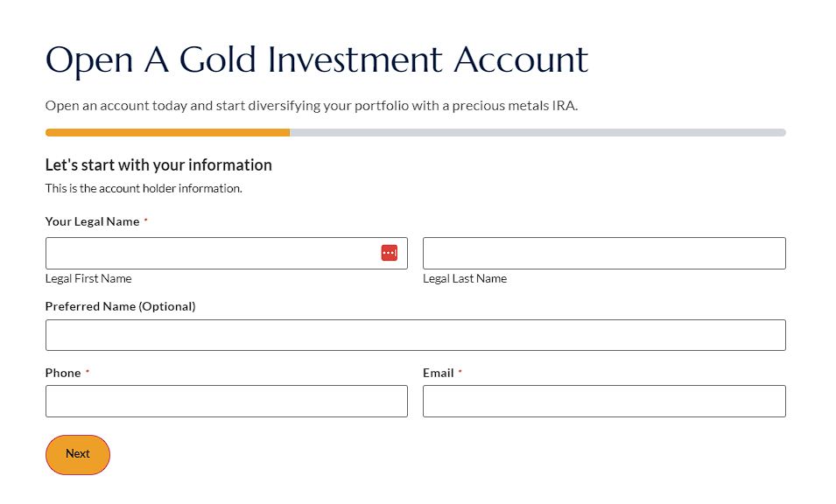Click the Legal First Name sublabel

click(x=88, y=278)
